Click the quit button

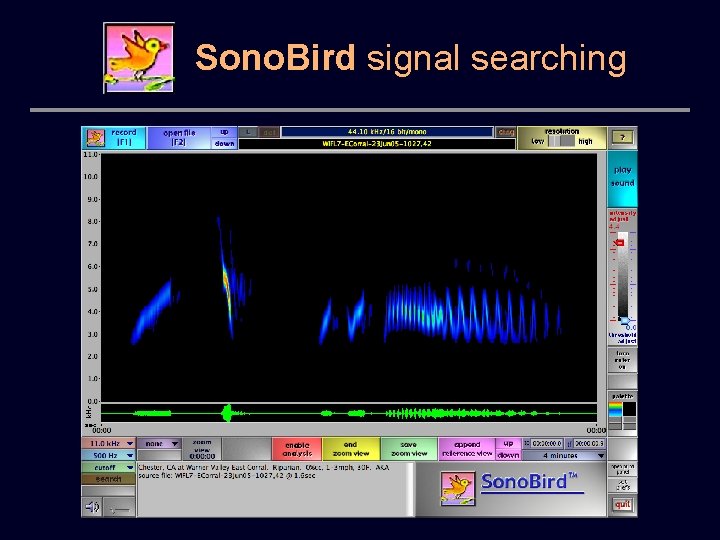(622, 505)
